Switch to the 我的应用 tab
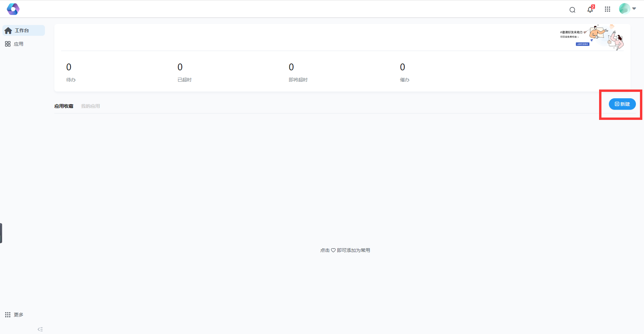 (x=90, y=106)
